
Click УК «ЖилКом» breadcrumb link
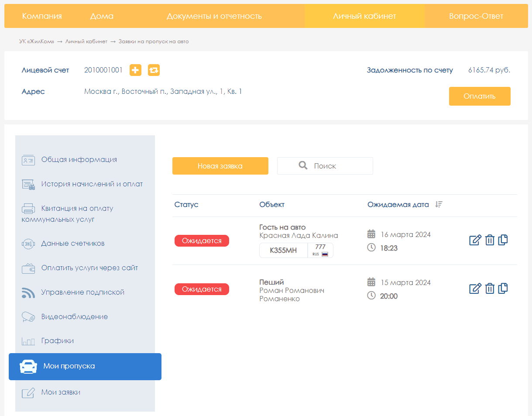tap(37, 41)
